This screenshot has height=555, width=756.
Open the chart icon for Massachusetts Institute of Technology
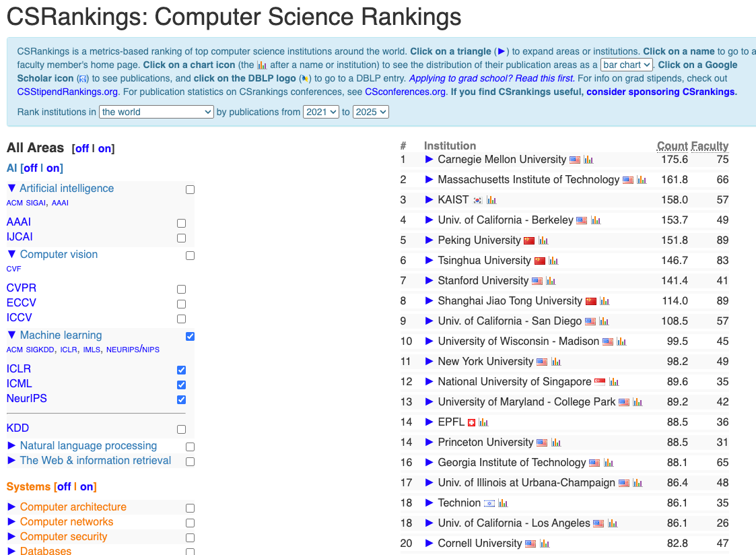click(642, 180)
